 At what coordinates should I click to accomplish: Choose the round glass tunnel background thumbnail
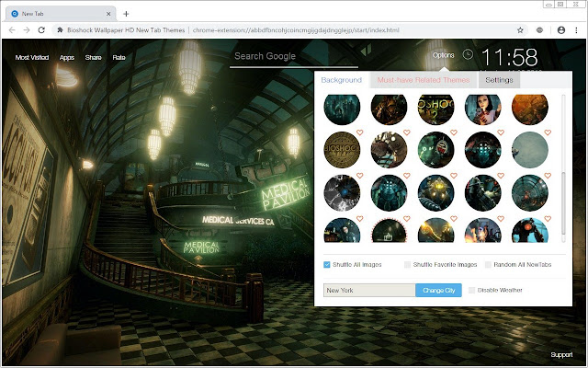click(530, 193)
